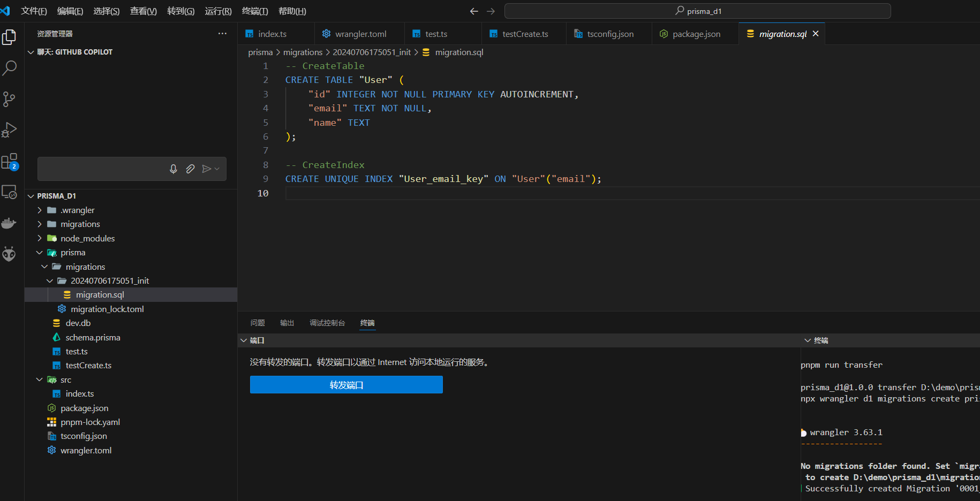This screenshot has height=501, width=980.
Task: Go forward with the navigation right arrow
Action: tap(491, 11)
